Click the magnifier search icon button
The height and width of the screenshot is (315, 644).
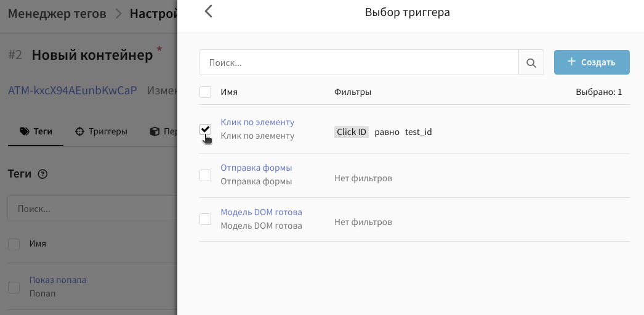531,63
